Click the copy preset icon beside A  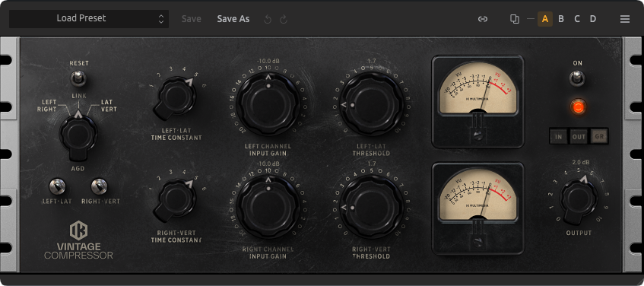coord(514,19)
